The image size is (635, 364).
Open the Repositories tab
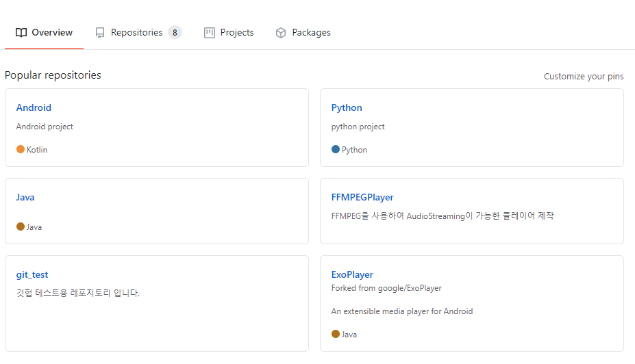point(138,32)
